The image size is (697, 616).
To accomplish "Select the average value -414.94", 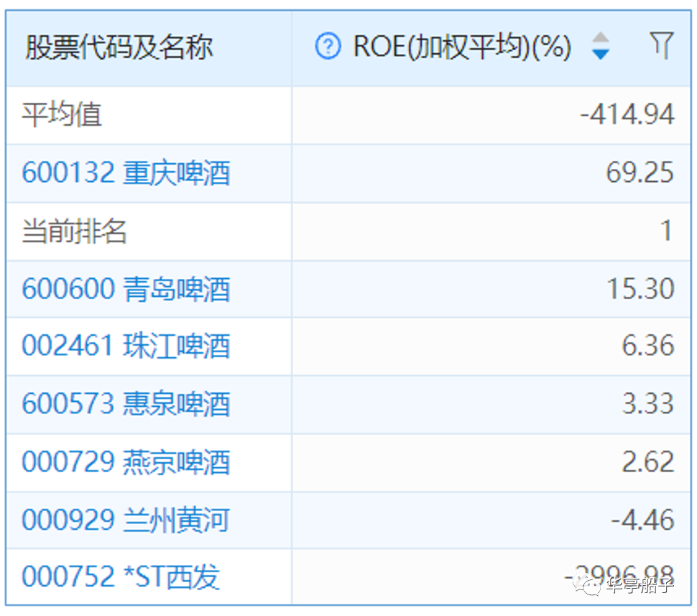I will [627, 114].
